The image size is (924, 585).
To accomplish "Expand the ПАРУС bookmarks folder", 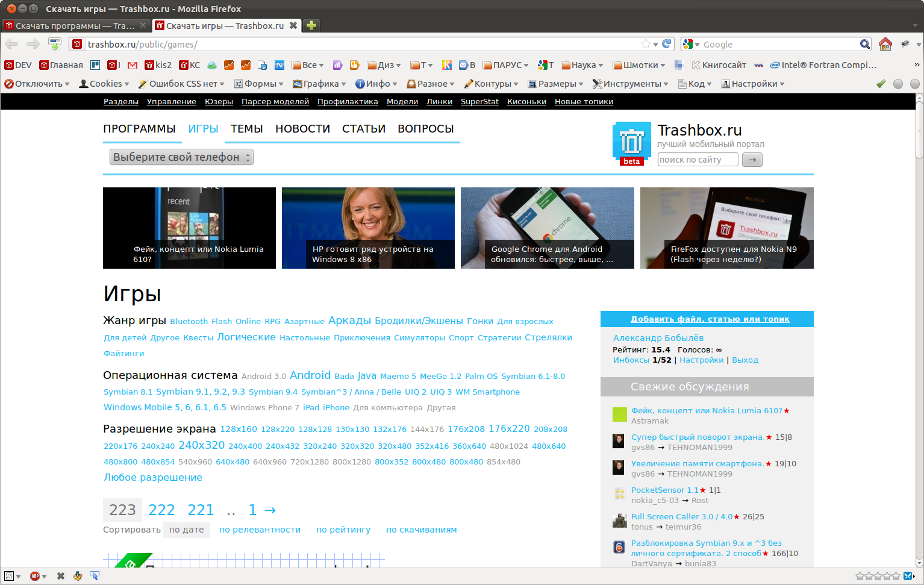I will pyautogui.click(x=505, y=65).
